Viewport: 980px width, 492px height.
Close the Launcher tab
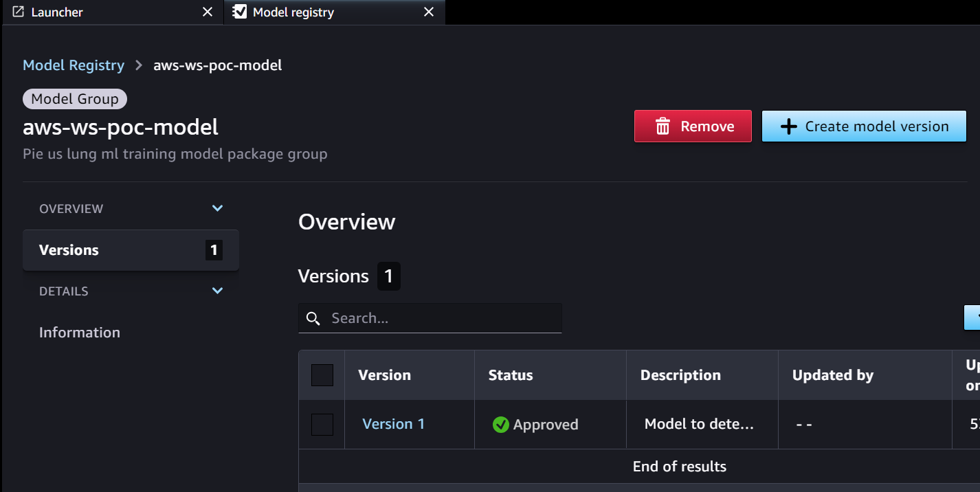click(x=208, y=12)
